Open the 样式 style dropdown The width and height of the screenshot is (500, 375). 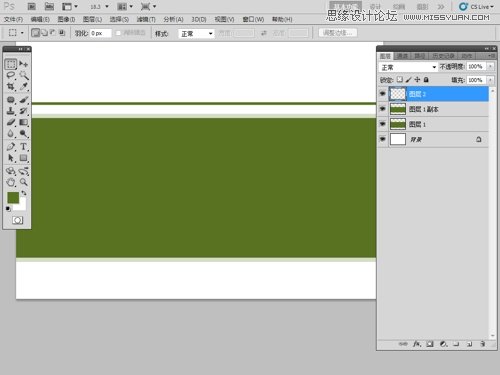point(196,33)
